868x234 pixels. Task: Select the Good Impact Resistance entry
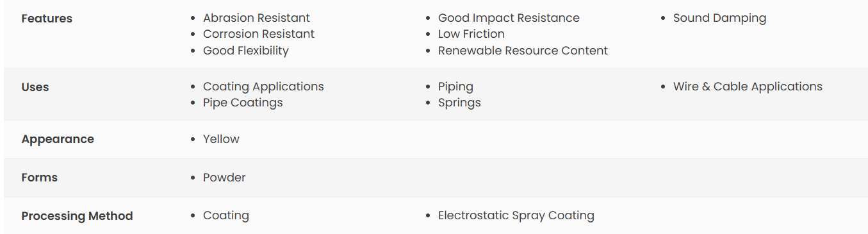tap(509, 18)
